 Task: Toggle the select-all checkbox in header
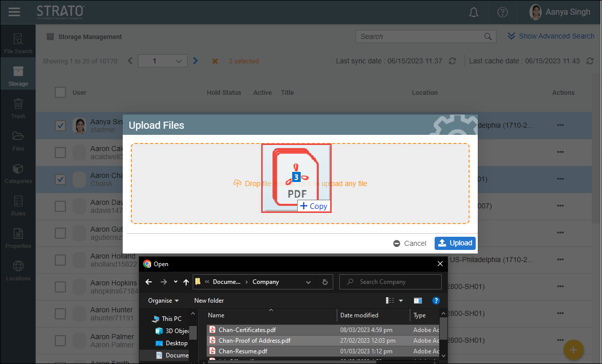pos(60,92)
